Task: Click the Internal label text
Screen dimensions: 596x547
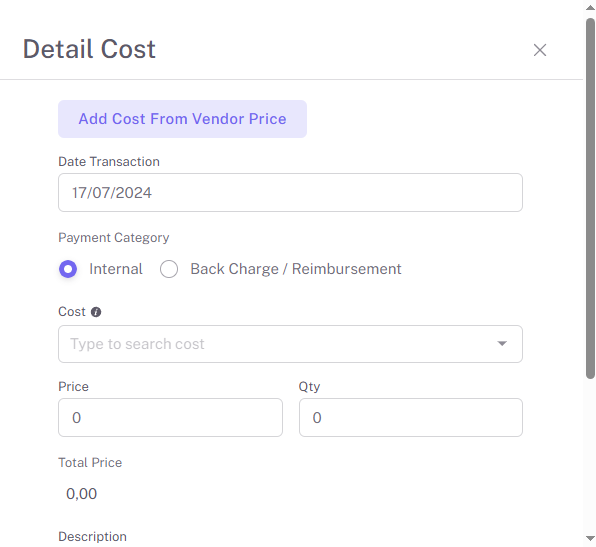Action: (116, 269)
